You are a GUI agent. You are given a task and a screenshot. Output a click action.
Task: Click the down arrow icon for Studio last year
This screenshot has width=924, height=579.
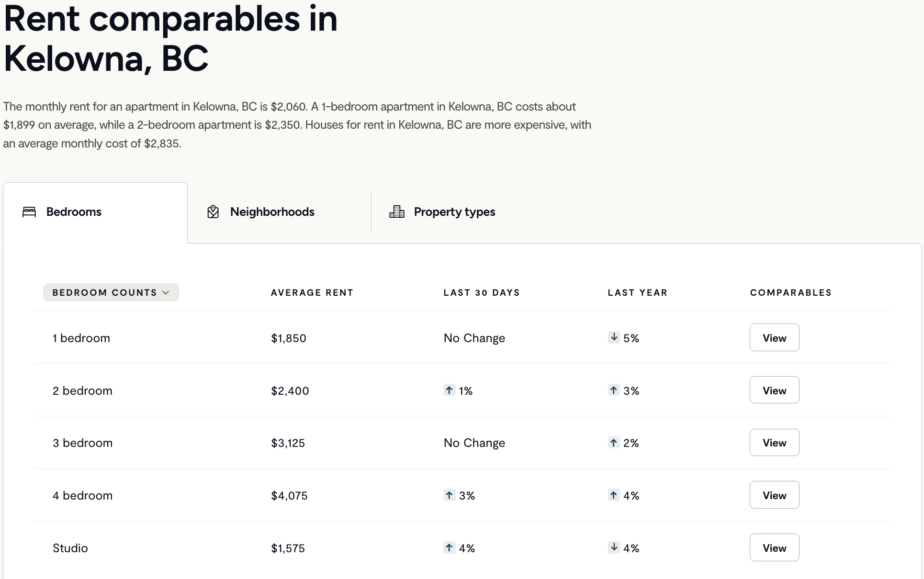click(x=614, y=547)
